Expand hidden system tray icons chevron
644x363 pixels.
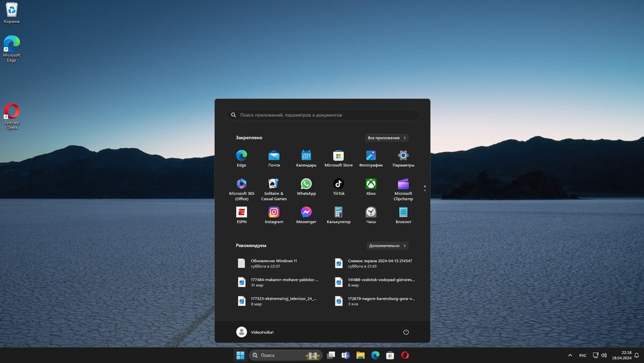(570, 355)
